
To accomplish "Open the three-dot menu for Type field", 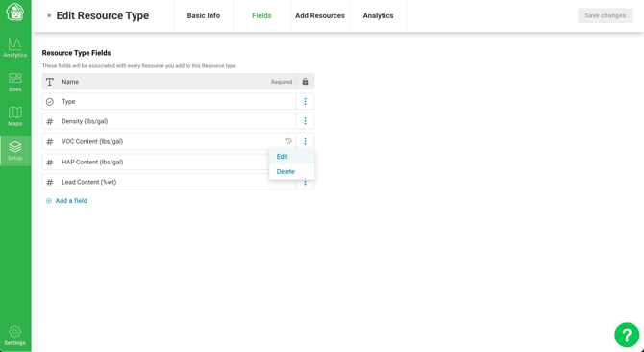I will (305, 101).
